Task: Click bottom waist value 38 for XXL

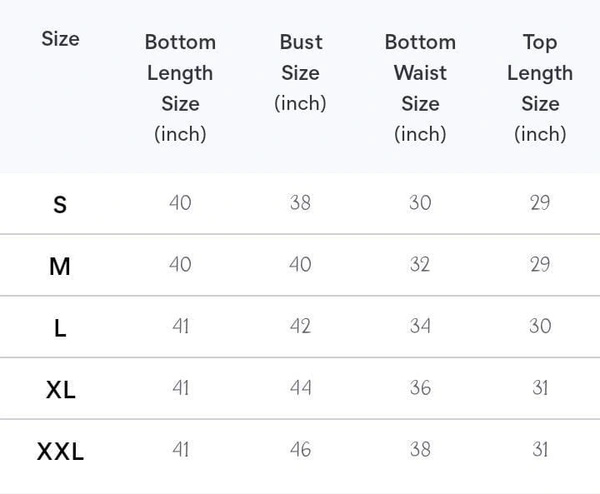Action: click(x=420, y=450)
